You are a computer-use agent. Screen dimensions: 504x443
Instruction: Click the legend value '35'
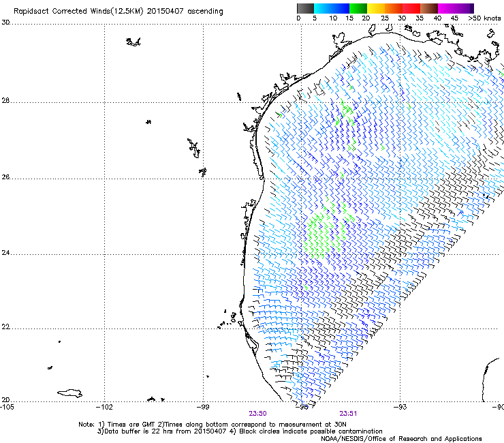(420, 18)
